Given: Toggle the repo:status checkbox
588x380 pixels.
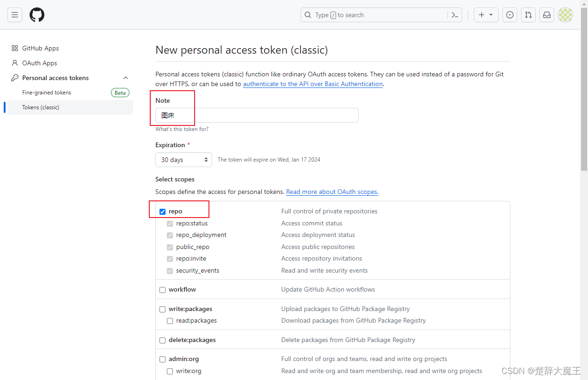Looking at the screenshot, I should (x=170, y=224).
